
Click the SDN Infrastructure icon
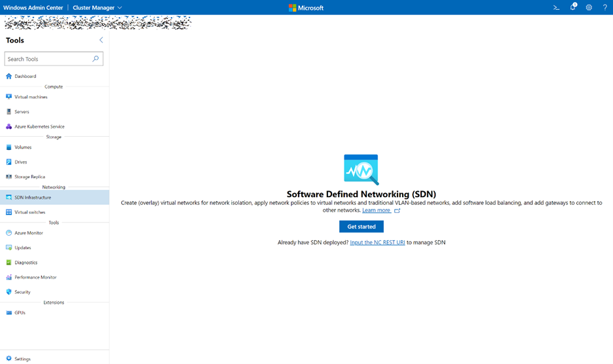click(x=9, y=198)
